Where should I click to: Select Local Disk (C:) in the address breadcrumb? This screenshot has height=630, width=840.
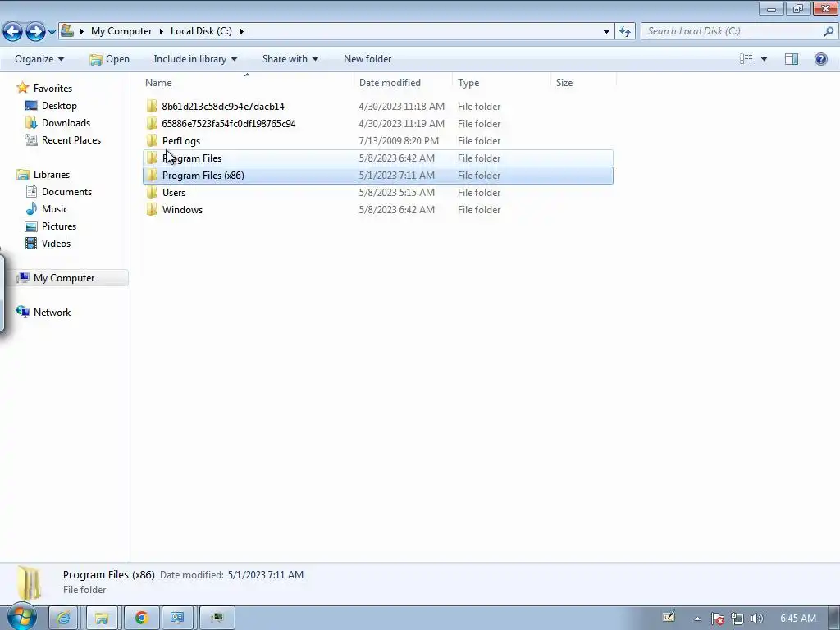pos(201,31)
